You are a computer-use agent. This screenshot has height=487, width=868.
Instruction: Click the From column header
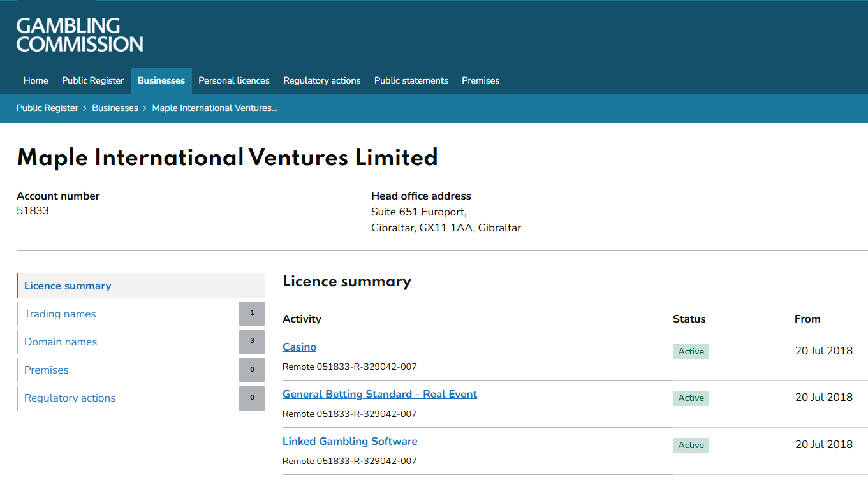pos(807,319)
